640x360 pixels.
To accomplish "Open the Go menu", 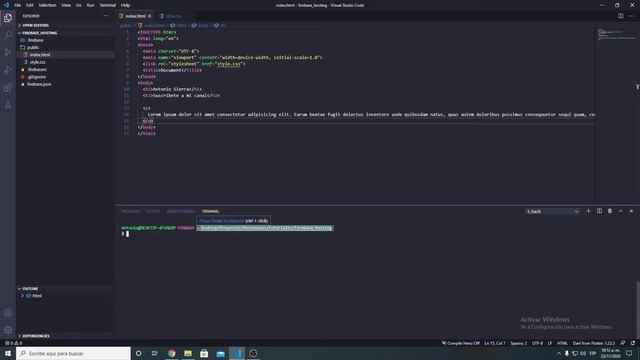I will [79, 5].
